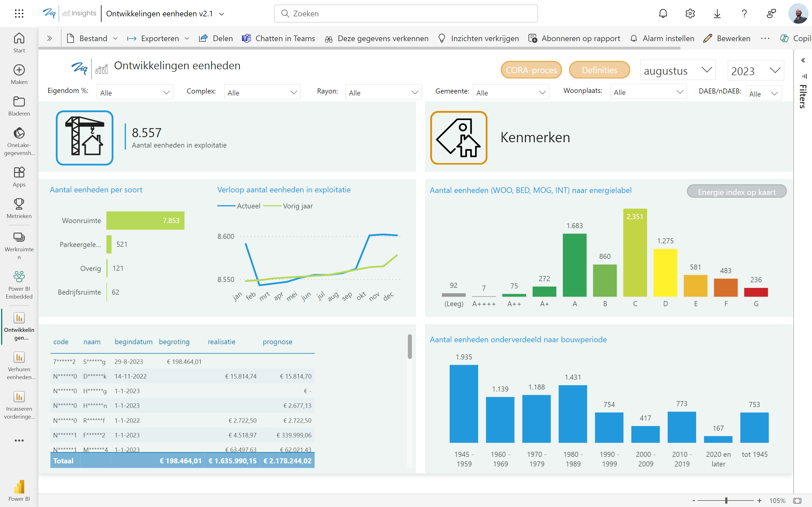Screen dimensions: 812x507
Task: Open the Rayon filter dropdown
Action: [x=383, y=93]
